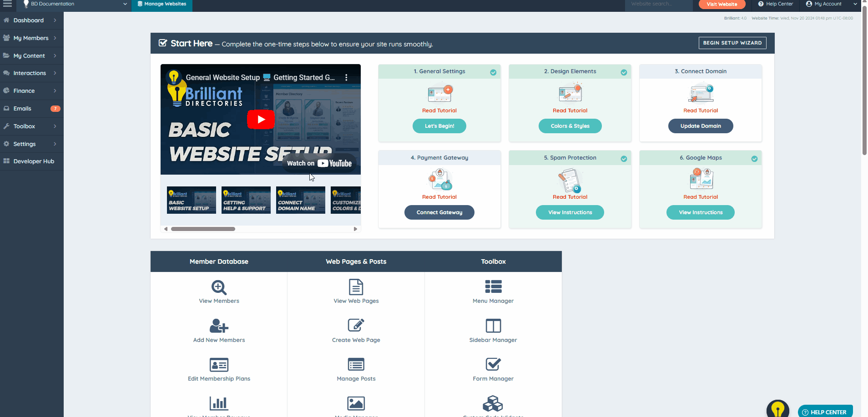Click the Design Elements completed checkmark
This screenshot has width=868, height=417.
624,72
